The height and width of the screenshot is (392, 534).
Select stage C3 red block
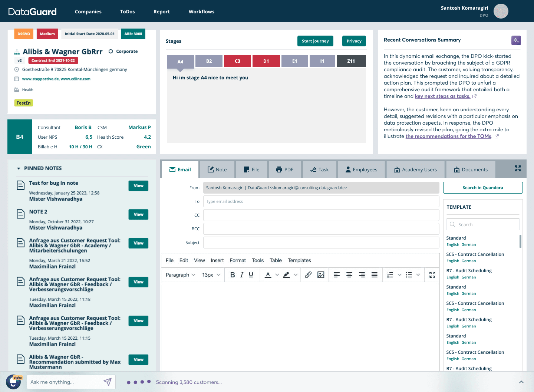click(x=238, y=61)
